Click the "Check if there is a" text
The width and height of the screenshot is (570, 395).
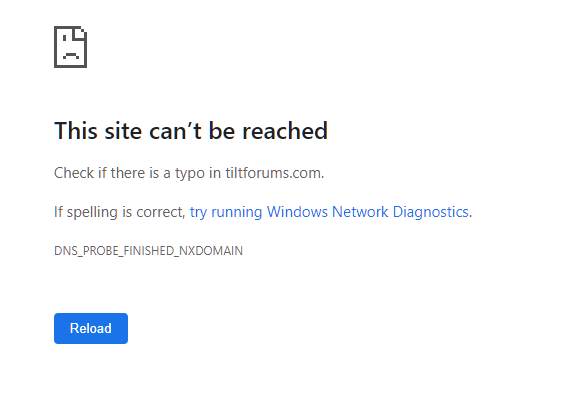coord(112,173)
